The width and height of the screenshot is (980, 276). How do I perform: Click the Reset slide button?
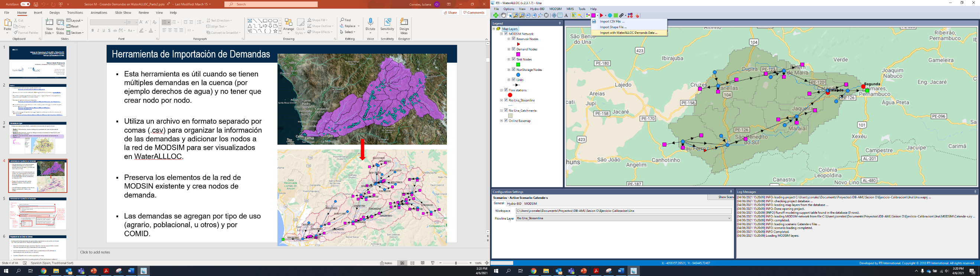tap(73, 27)
